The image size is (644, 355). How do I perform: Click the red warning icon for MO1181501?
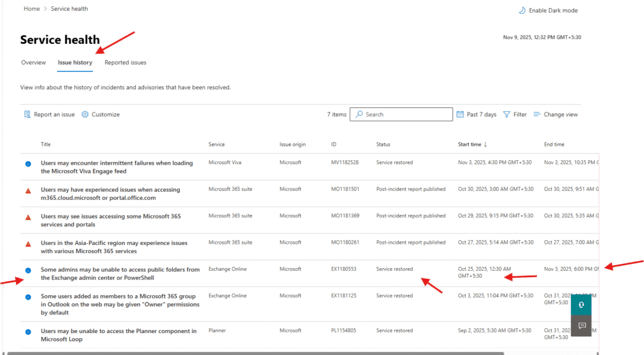28,190
